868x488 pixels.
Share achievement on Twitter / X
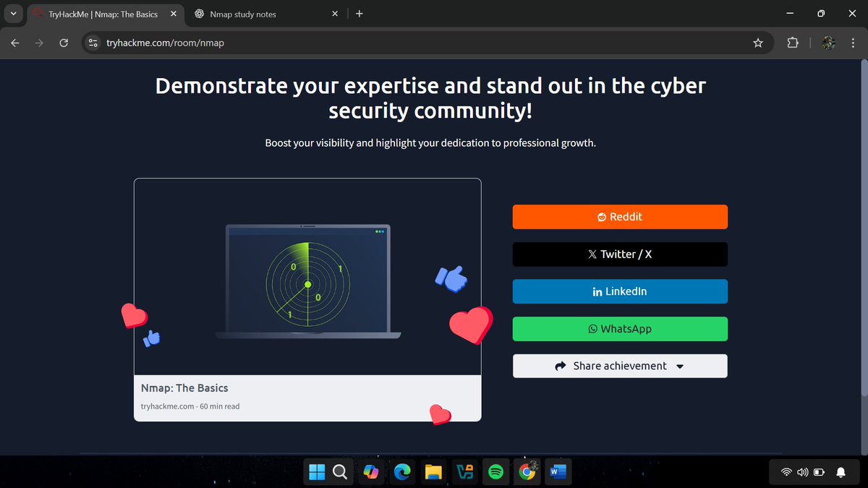pos(620,254)
